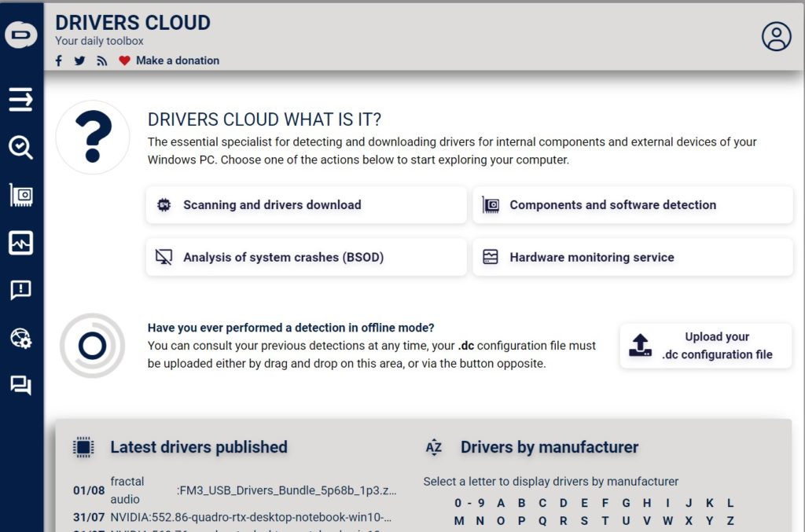Viewport: 805px width, 532px height.
Task: Open Hardware monitoring service
Action: (632, 257)
